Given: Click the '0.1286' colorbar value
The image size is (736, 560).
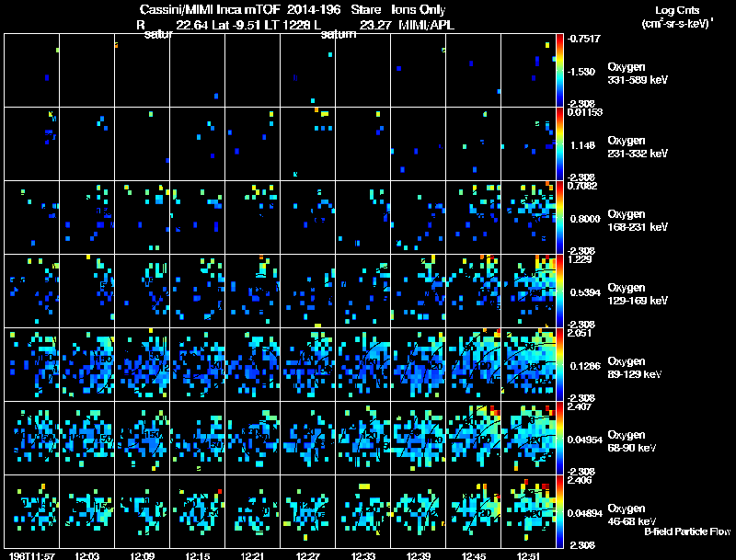Looking at the screenshot, I should pos(585,366).
